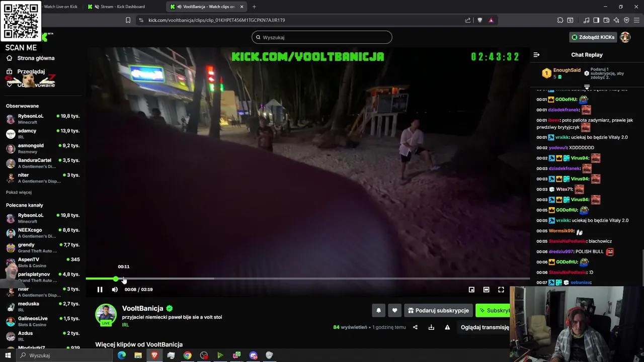The image size is (644, 362).
Task: Open the user profile avatar menu
Action: pos(625,37)
